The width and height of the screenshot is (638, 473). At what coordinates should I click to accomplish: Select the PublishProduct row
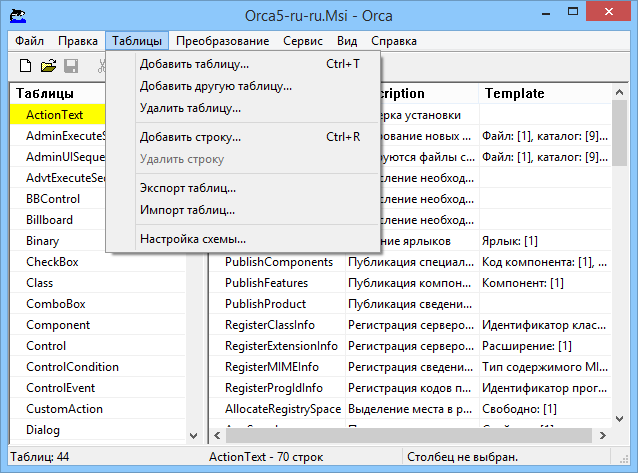(x=410, y=304)
